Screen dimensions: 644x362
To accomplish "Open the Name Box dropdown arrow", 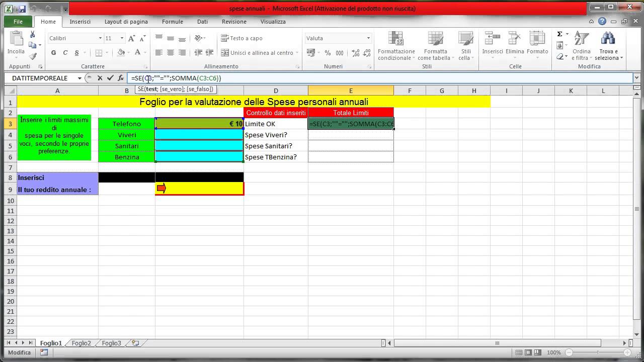I will (79, 78).
